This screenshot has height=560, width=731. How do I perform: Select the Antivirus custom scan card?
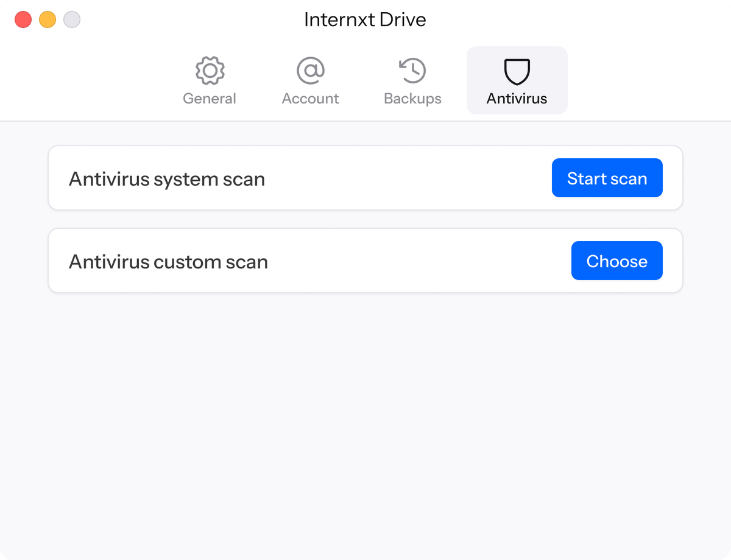tap(365, 261)
